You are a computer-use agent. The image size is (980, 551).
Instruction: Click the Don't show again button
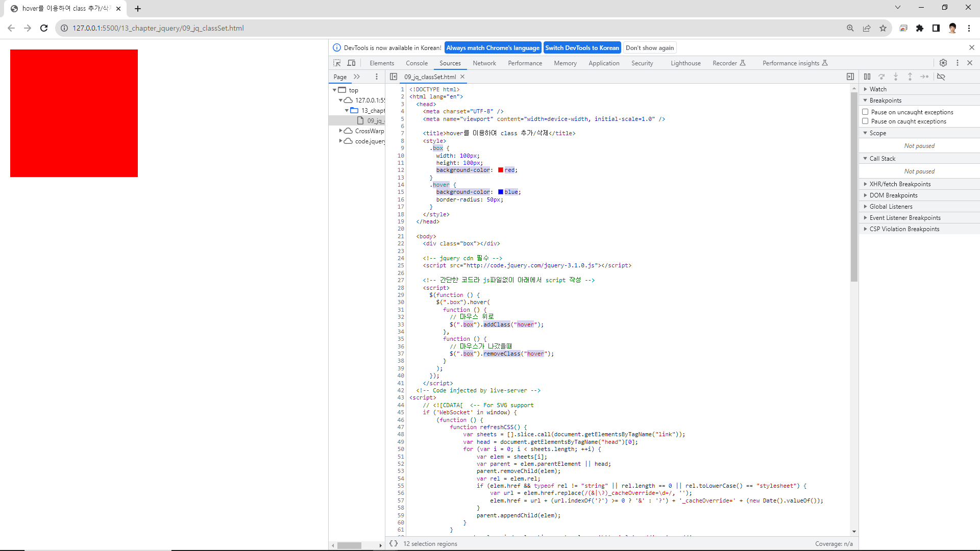point(649,48)
